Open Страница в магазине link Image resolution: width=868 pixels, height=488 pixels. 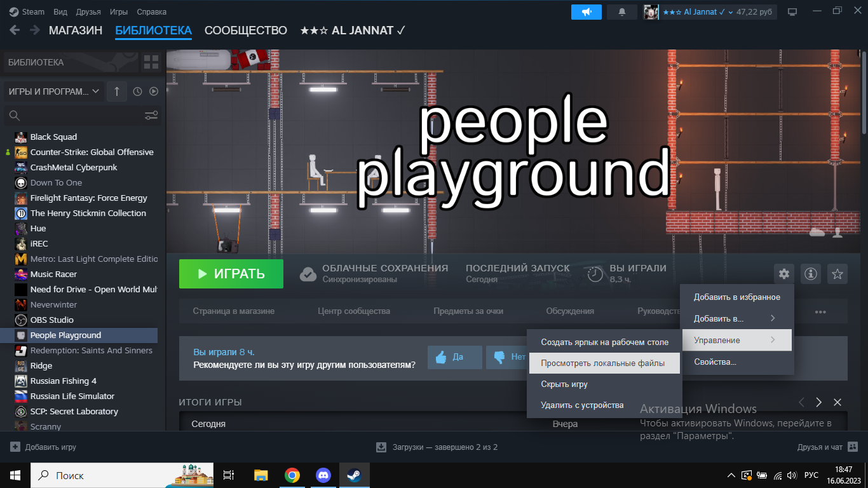(234, 311)
